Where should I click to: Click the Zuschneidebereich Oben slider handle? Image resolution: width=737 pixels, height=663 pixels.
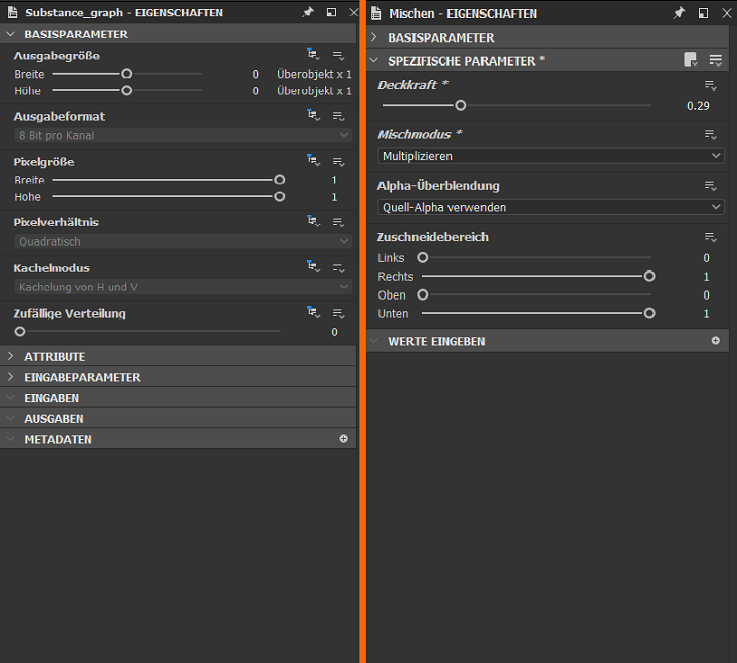[x=423, y=295]
